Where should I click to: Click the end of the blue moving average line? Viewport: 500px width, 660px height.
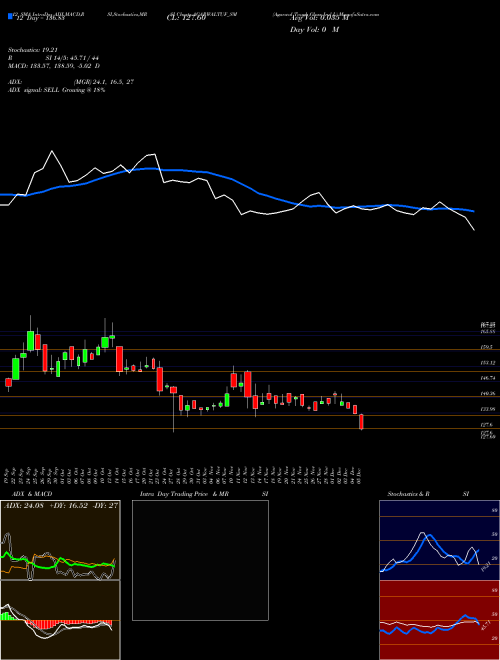pos(474,211)
